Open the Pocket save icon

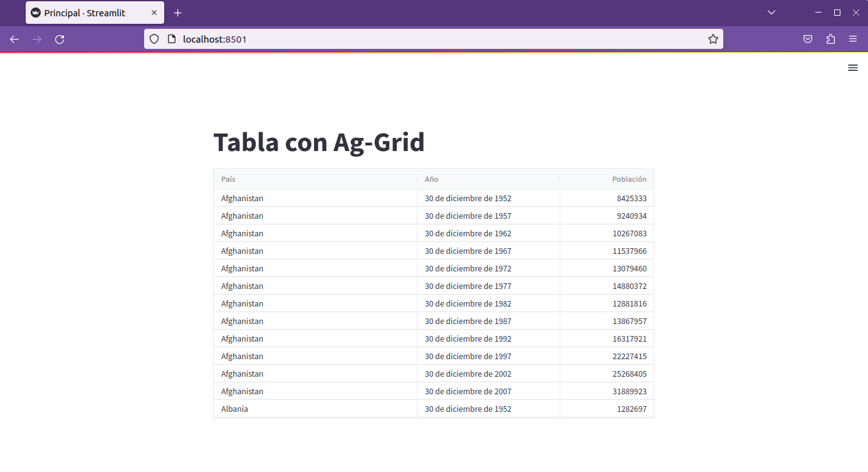808,39
